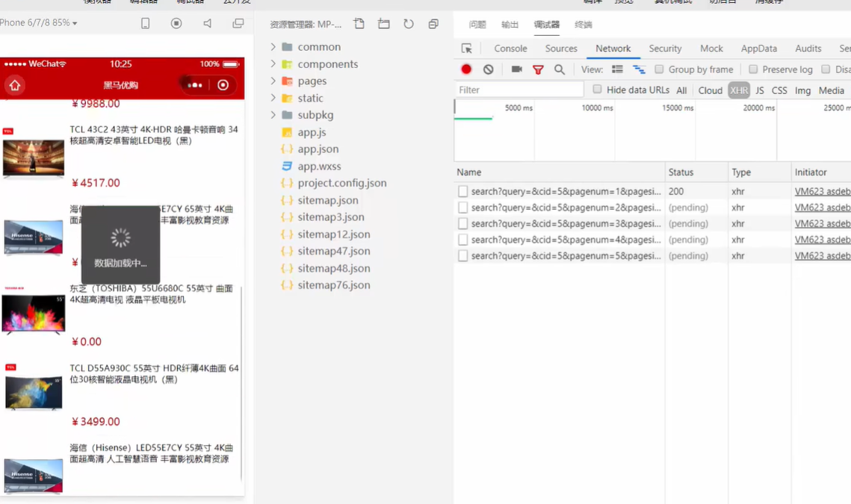Switch to the Console tab
The height and width of the screenshot is (504, 851).
[510, 49]
